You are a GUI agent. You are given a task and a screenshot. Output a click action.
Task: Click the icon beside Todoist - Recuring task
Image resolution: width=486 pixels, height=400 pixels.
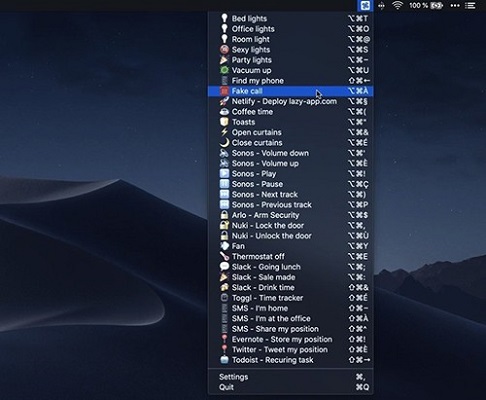tap(224, 359)
